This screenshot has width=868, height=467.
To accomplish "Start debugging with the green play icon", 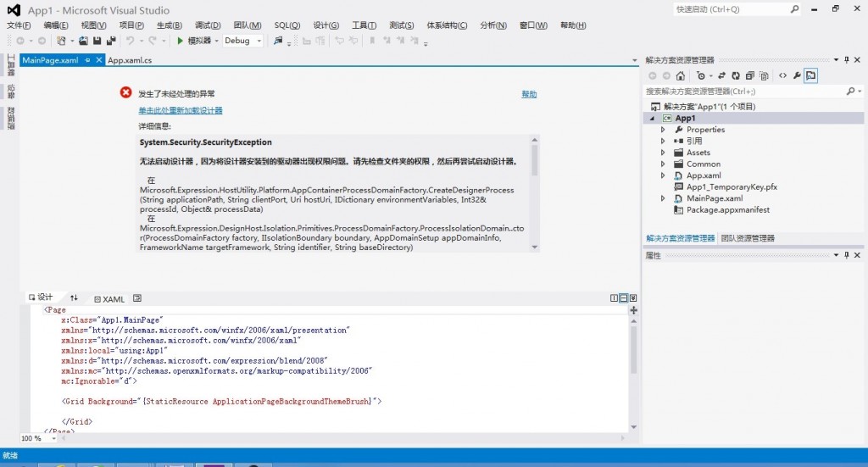I will 180,41.
